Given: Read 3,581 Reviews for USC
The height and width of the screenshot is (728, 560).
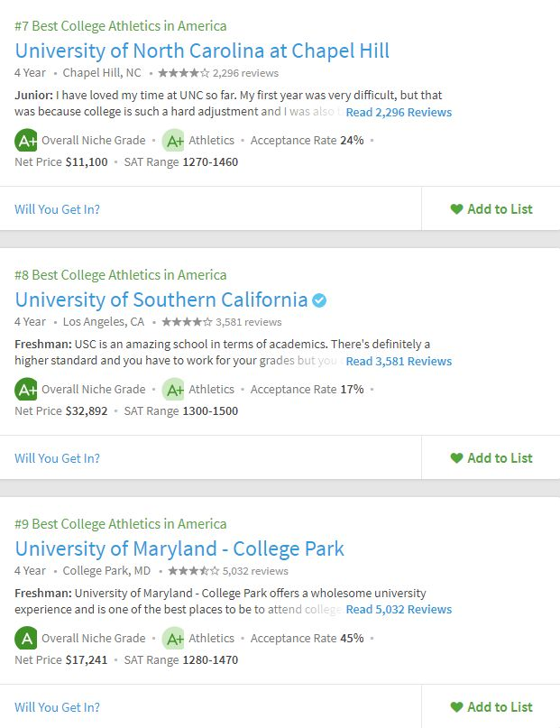Looking at the screenshot, I should [399, 361].
